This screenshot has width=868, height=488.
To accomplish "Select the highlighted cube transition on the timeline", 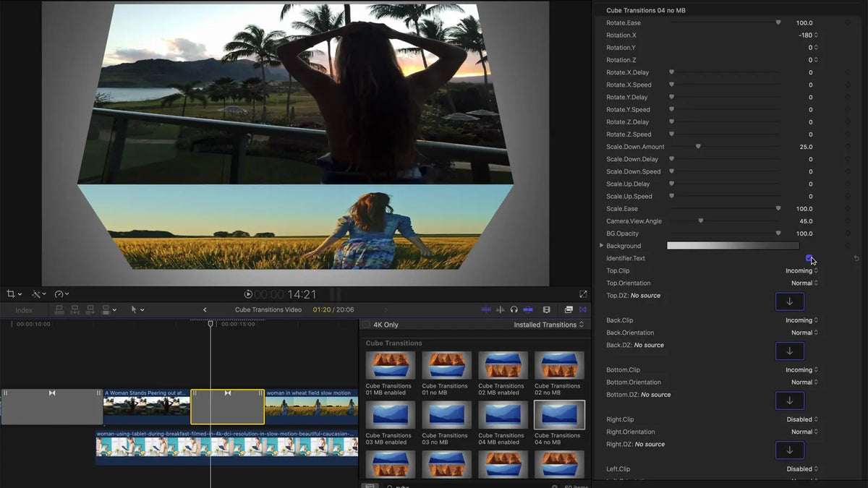I will (228, 406).
